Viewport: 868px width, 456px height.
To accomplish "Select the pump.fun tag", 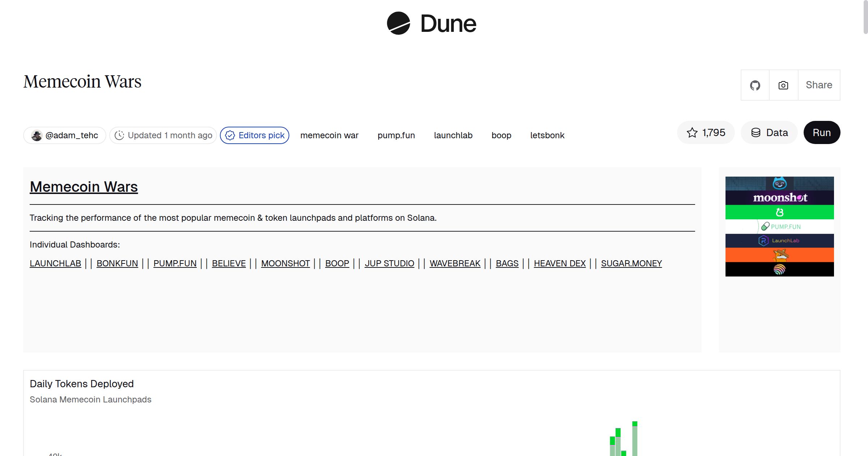I will [396, 135].
